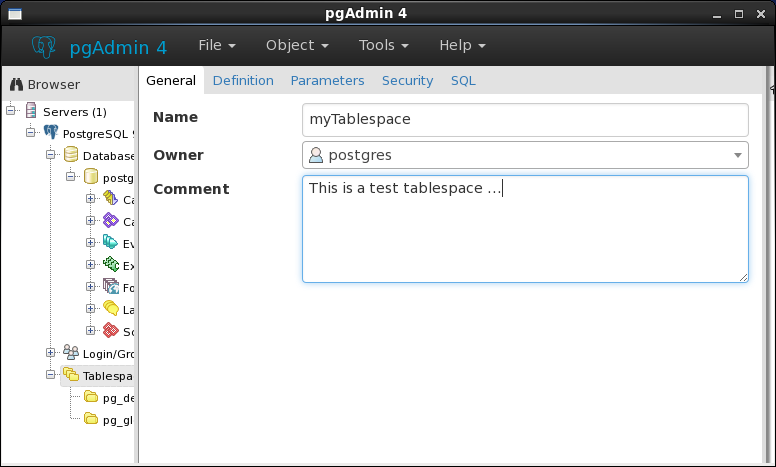This screenshot has width=776, height=467.
Task: Expand the Event Triggers tree node
Action: point(91,242)
